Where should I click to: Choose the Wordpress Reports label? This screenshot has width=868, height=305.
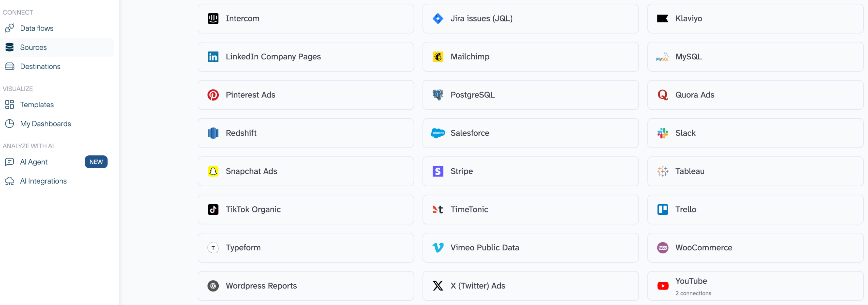(x=261, y=286)
